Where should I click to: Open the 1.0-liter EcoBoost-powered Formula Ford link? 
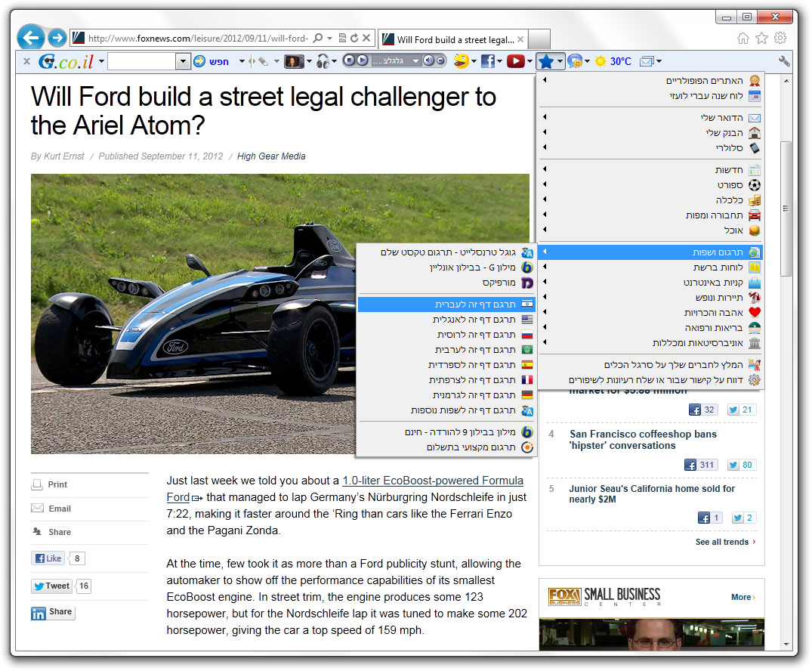[x=432, y=481]
